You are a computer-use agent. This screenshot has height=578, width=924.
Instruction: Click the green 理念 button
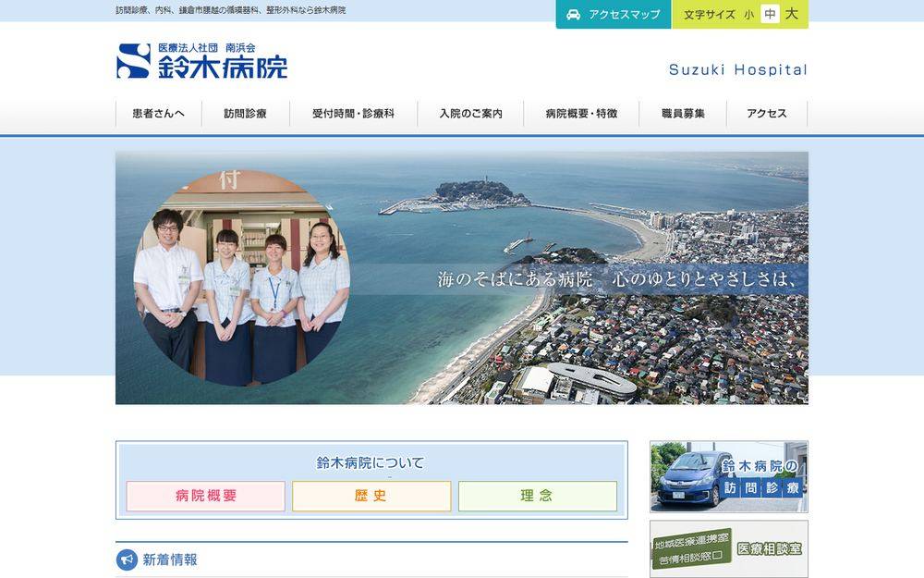tap(538, 496)
